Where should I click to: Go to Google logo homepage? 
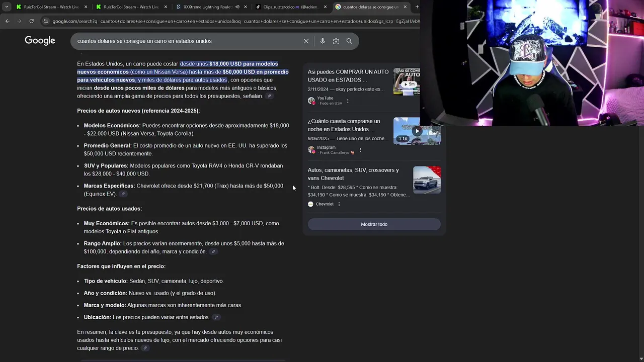tap(40, 41)
